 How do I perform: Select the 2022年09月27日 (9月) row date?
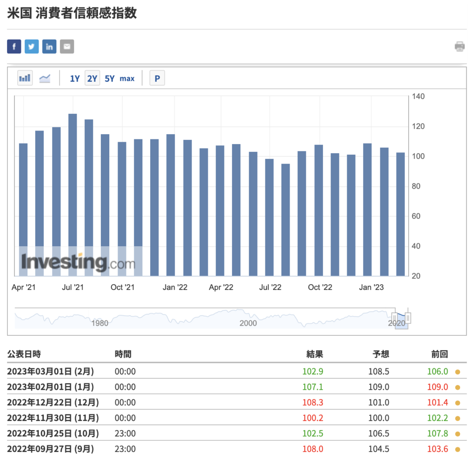(50, 449)
